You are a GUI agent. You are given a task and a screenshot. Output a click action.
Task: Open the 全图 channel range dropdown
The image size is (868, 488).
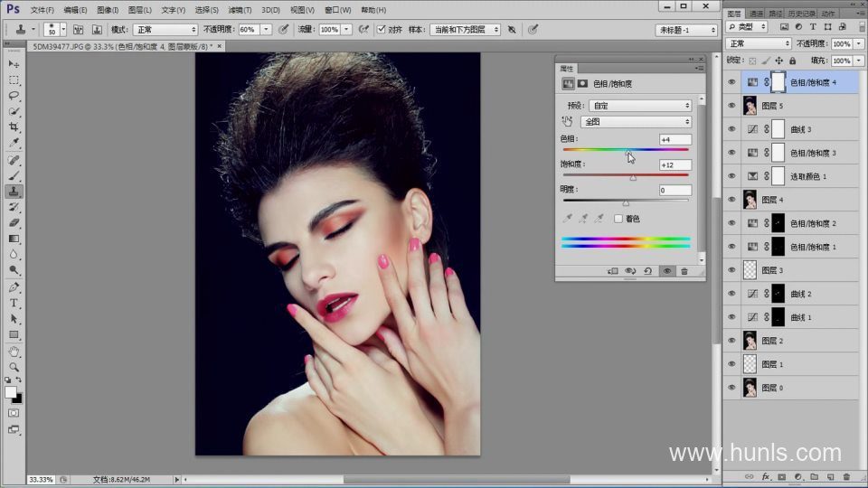click(x=636, y=121)
